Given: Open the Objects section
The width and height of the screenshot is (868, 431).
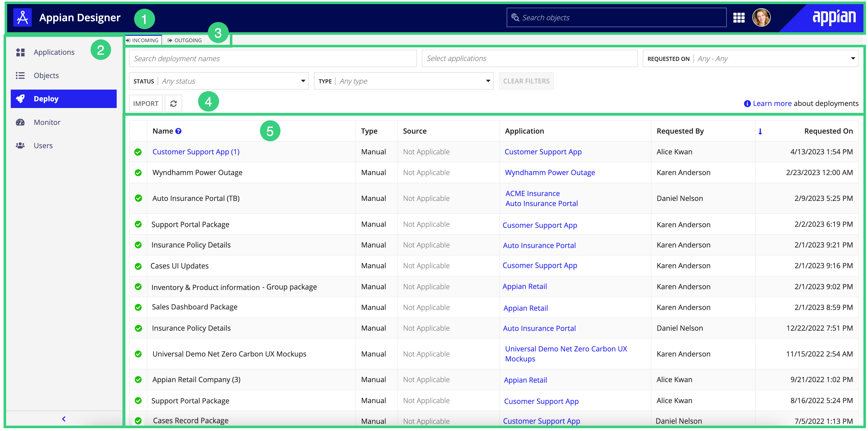Looking at the screenshot, I should click(46, 76).
